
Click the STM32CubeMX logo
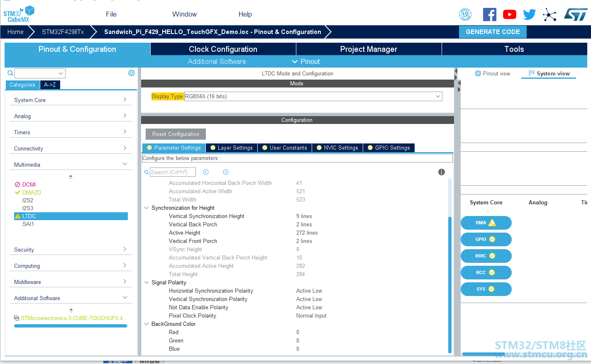(19, 14)
